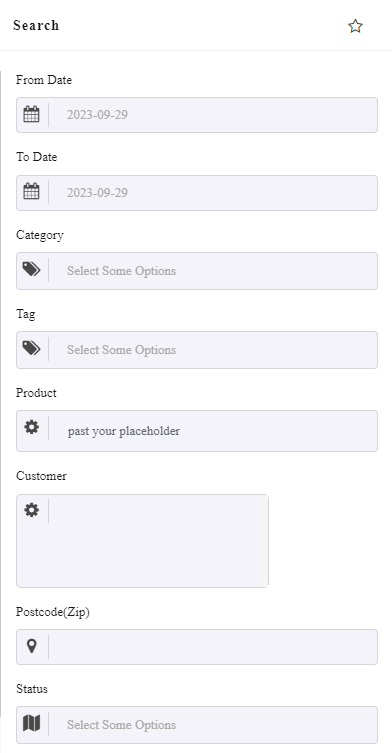The width and height of the screenshot is (392, 753).
Task: Click the To Date calendar icon
Action: click(x=32, y=192)
